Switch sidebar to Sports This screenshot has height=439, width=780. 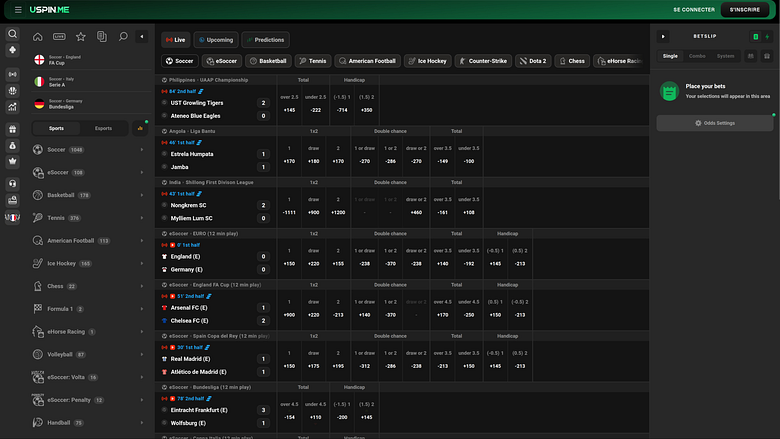[56, 128]
